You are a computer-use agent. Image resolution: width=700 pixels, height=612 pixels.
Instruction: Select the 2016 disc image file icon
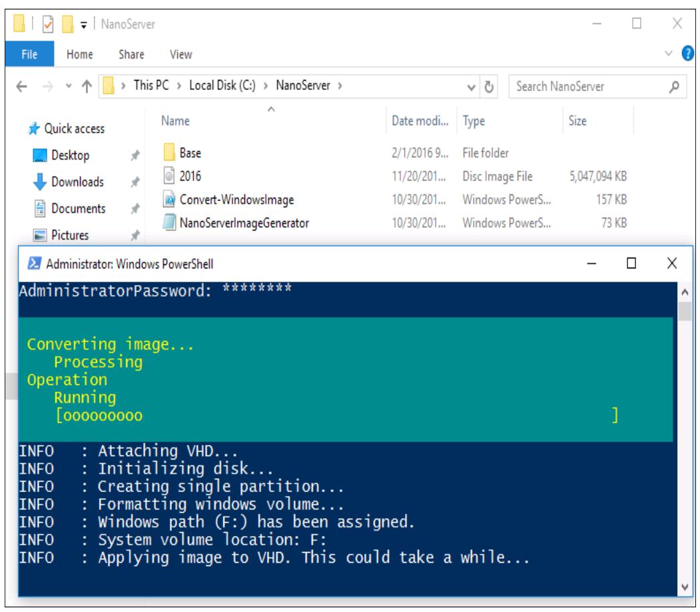tap(169, 175)
